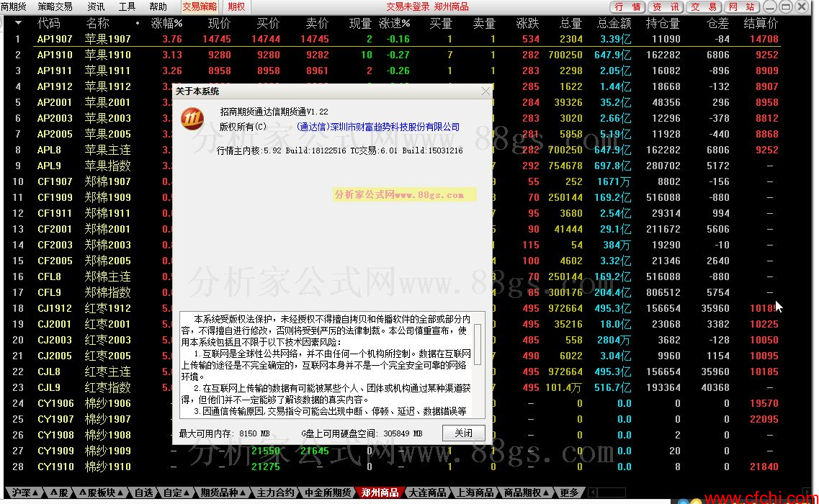Click settlement price 14708 in AP1907 row

[764, 39]
